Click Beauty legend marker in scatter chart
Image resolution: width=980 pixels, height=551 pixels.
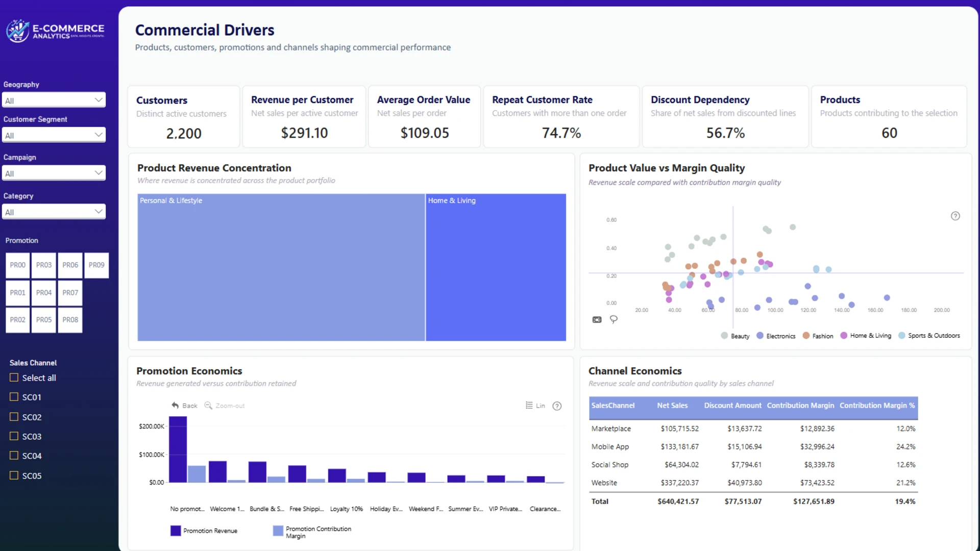coord(724,336)
